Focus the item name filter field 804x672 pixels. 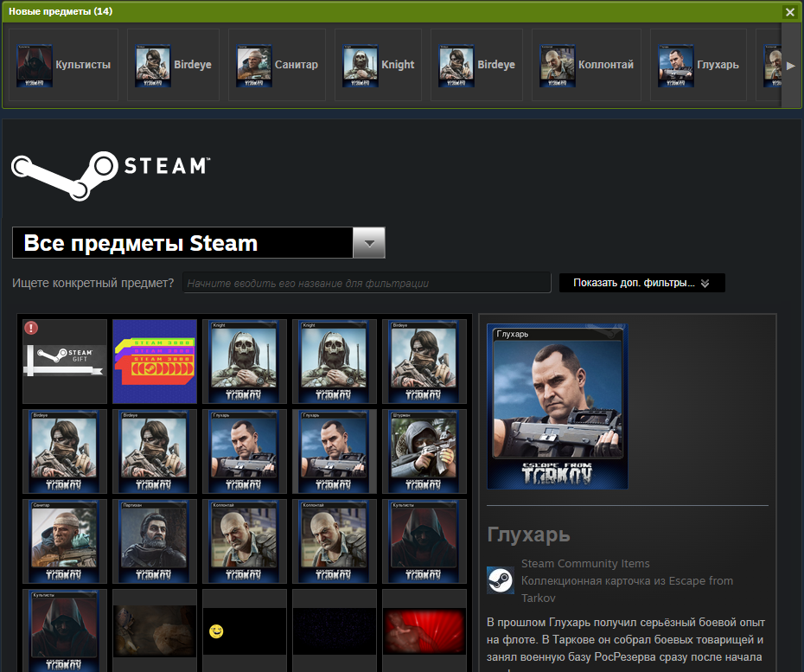(367, 283)
